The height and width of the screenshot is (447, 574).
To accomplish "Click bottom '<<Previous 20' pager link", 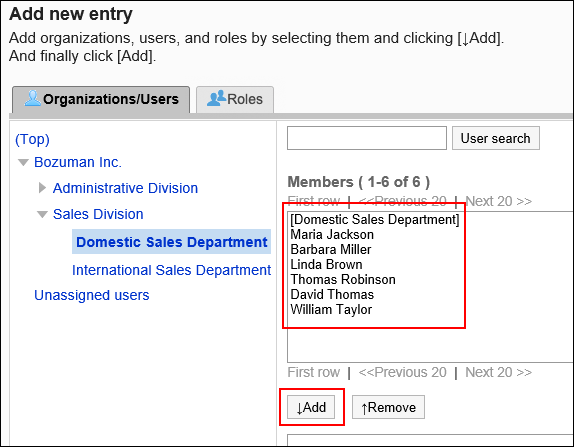I will coord(402,372).
